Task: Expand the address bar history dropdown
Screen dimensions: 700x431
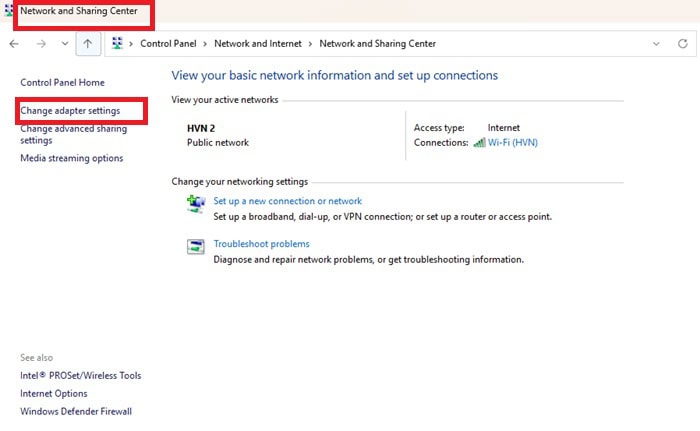Action: 656,44
